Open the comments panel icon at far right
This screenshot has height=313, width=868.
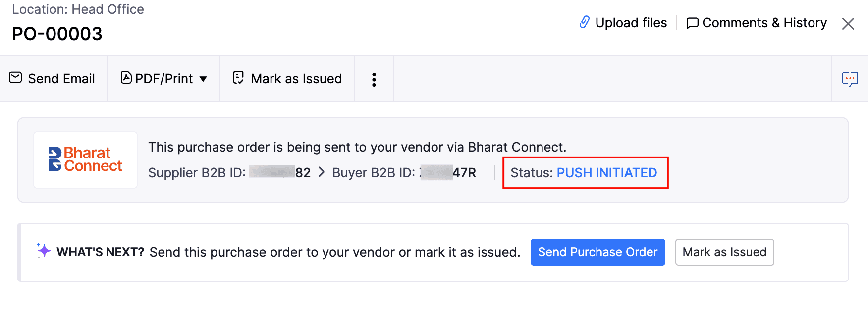point(850,78)
